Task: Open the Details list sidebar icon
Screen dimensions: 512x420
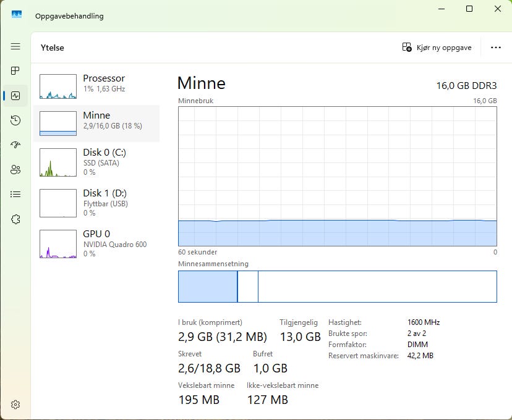Action: point(15,194)
